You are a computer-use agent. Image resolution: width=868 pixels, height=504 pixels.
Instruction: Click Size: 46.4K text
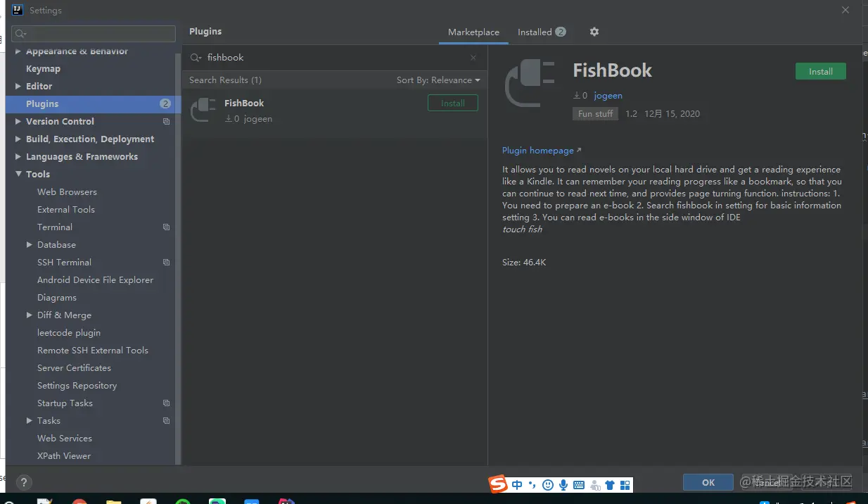click(x=524, y=263)
